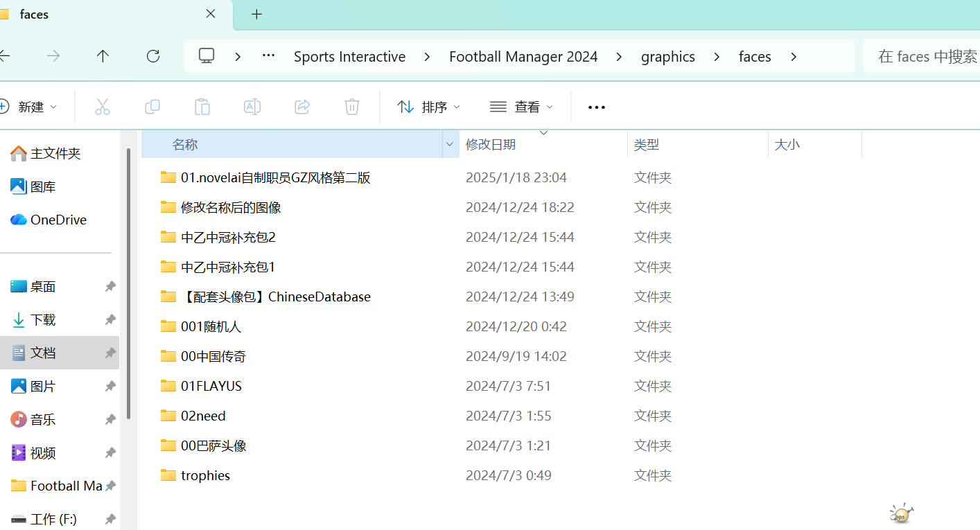Screen dimensions: 980x530
Task: Click the 新建 new button
Action: (29, 107)
